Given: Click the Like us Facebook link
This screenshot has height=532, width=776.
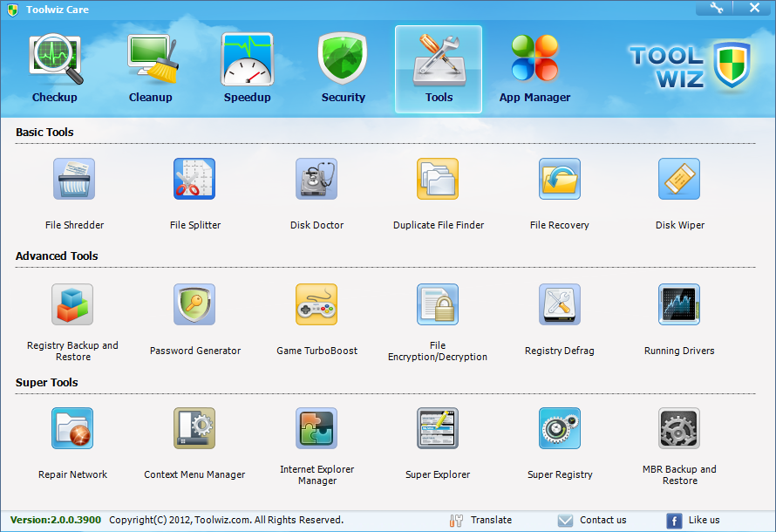Looking at the screenshot, I should [x=704, y=520].
